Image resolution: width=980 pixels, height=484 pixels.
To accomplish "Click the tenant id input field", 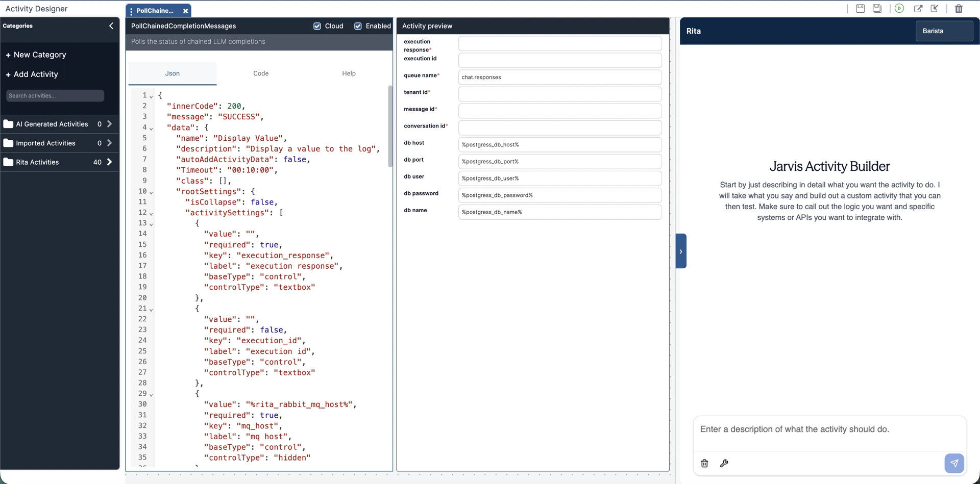I will click(x=560, y=94).
